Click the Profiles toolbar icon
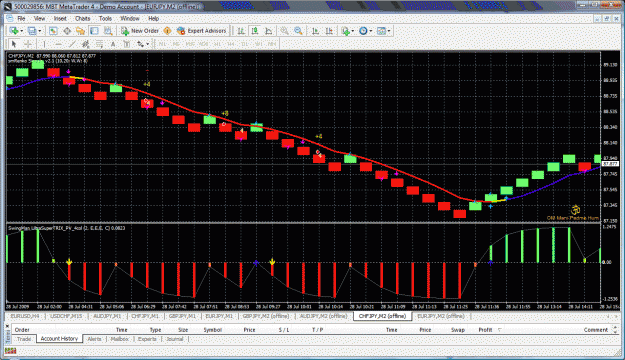The image size is (625, 360). click(x=32, y=31)
